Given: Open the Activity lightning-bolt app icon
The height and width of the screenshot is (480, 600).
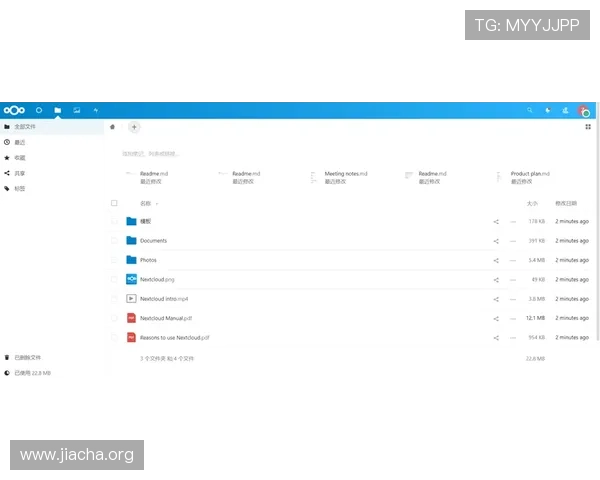Looking at the screenshot, I should click(x=96, y=110).
